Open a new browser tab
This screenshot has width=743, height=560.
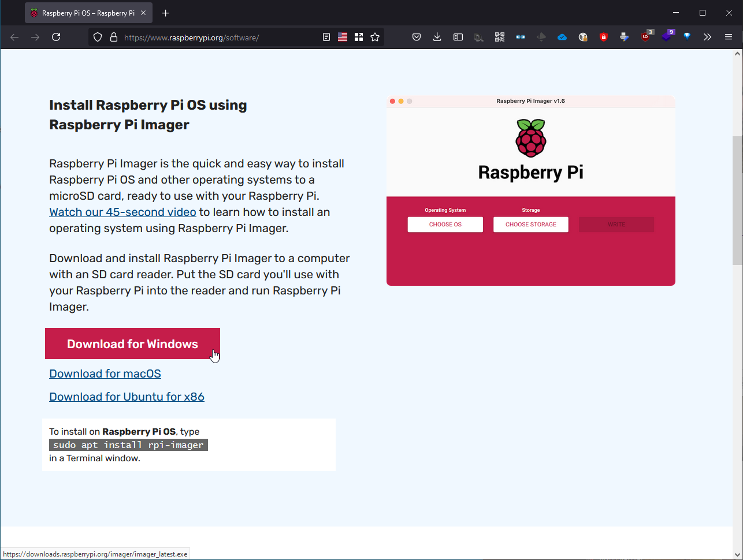pyautogui.click(x=166, y=13)
